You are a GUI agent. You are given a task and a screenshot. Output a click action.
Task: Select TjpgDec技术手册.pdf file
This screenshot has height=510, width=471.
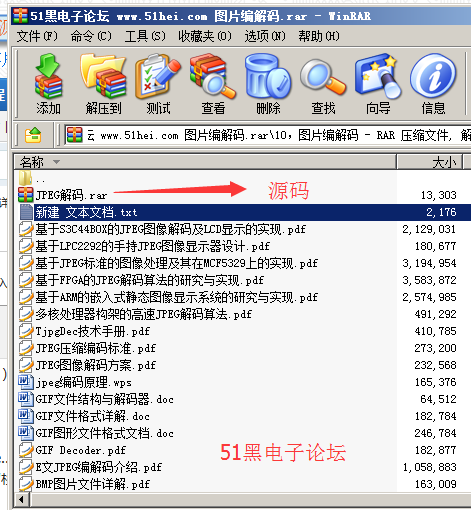point(84,331)
